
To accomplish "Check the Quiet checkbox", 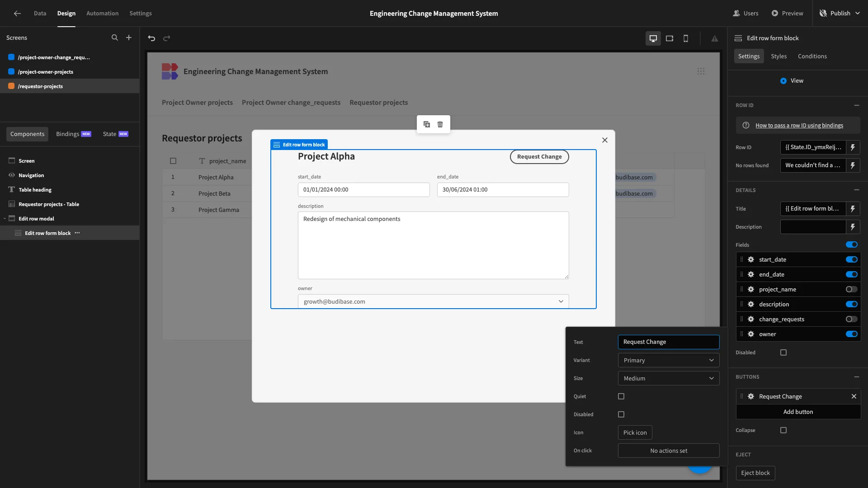I will coord(621,396).
